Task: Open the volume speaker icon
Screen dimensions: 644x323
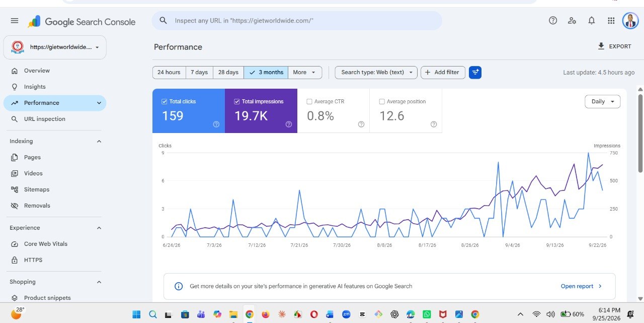Action: 550,314
